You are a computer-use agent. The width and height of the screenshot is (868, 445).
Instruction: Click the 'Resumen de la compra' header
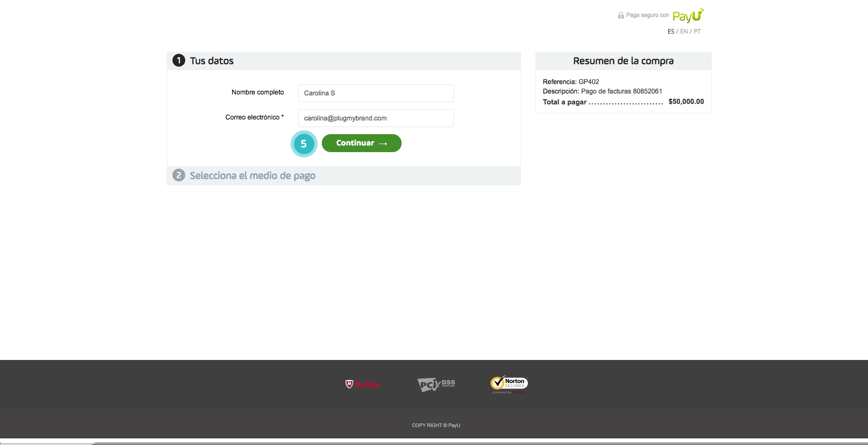click(x=623, y=61)
